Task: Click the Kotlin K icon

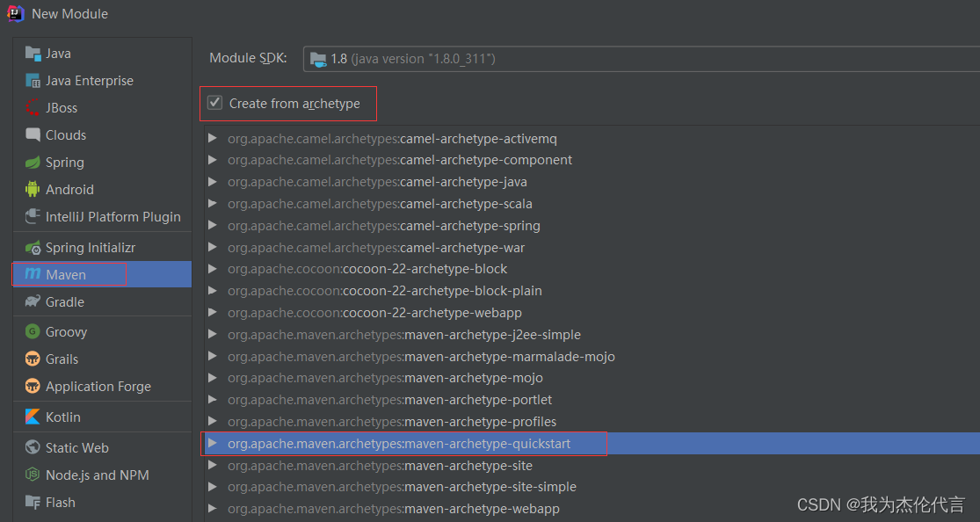Action: pyautogui.click(x=33, y=417)
